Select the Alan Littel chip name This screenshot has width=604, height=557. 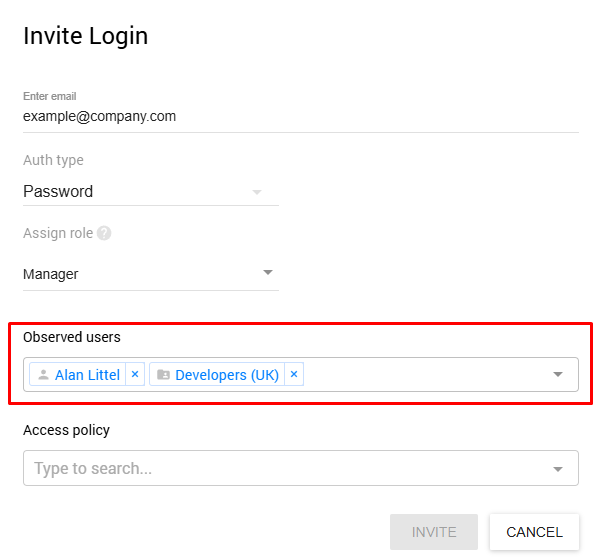(87, 375)
